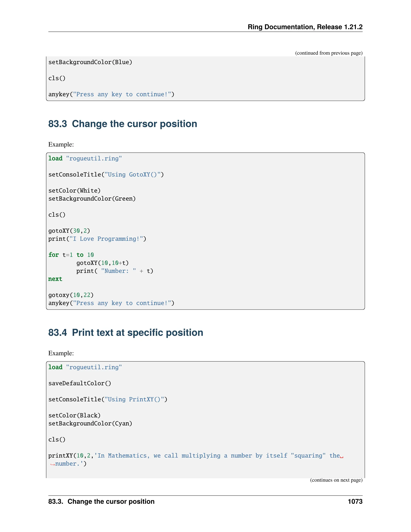The height and width of the screenshot is (532, 411).
Task: Click the page number 1073
Action: pyautogui.click(x=355, y=501)
